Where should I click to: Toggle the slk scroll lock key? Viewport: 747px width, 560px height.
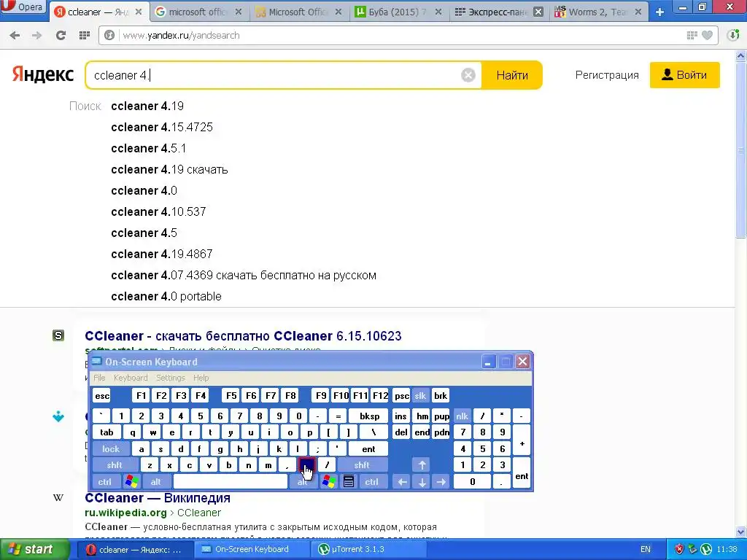(420, 396)
